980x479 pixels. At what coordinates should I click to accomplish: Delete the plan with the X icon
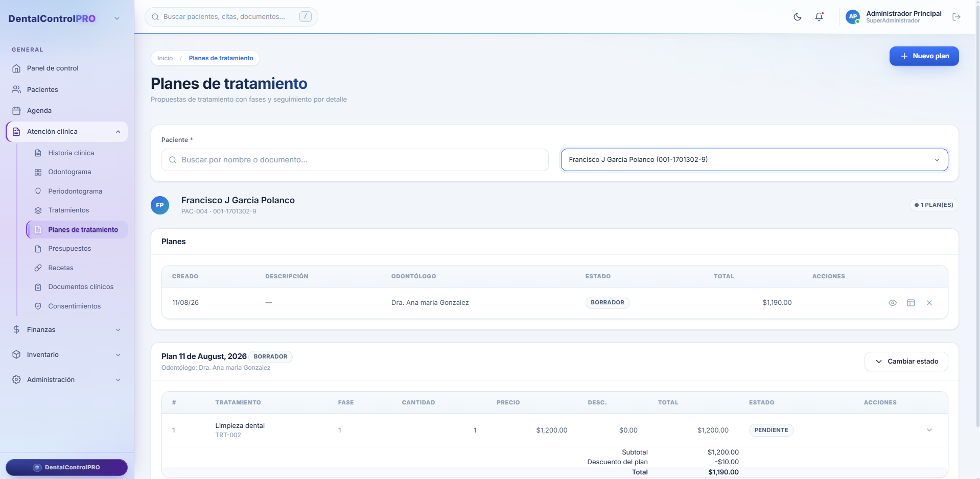pyautogui.click(x=929, y=303)
